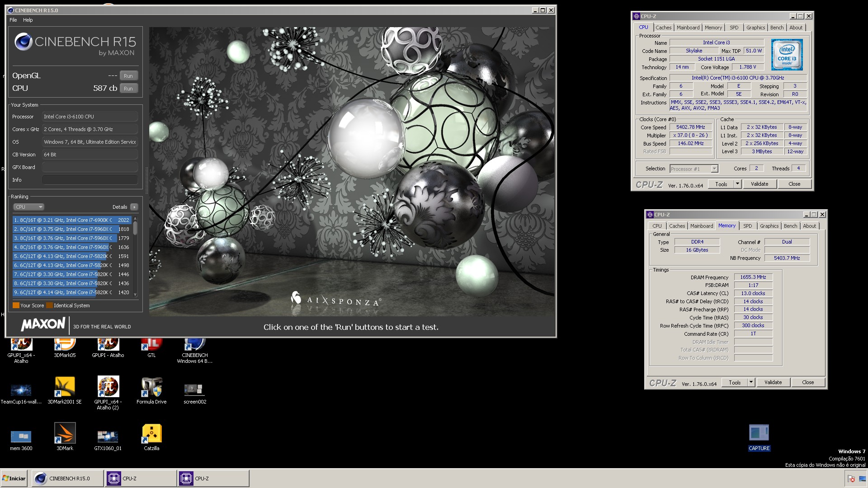Viewport: 868px width, 488px height.
Task: Click the network icon in system tray
Action: point(862,479)
